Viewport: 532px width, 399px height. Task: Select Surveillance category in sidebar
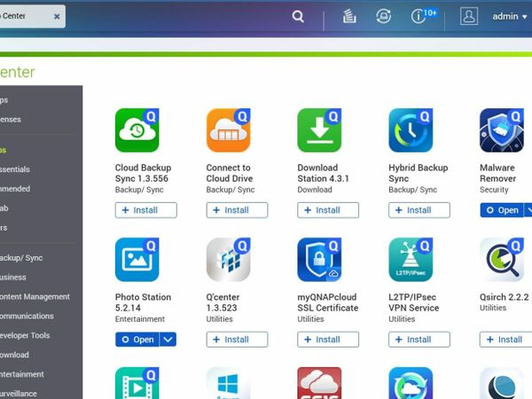[19, 394]
